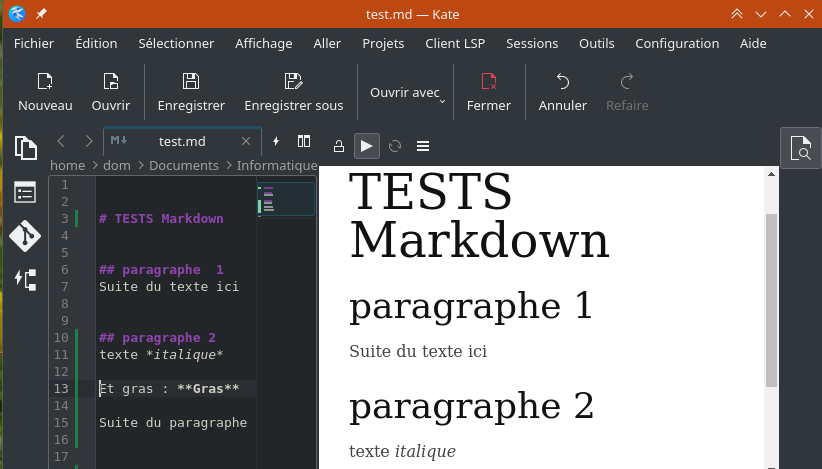This screenshot has width=822, height=469.
Task: Click the 'paragraphe 1' heading in preview
Action: [471, 307]
